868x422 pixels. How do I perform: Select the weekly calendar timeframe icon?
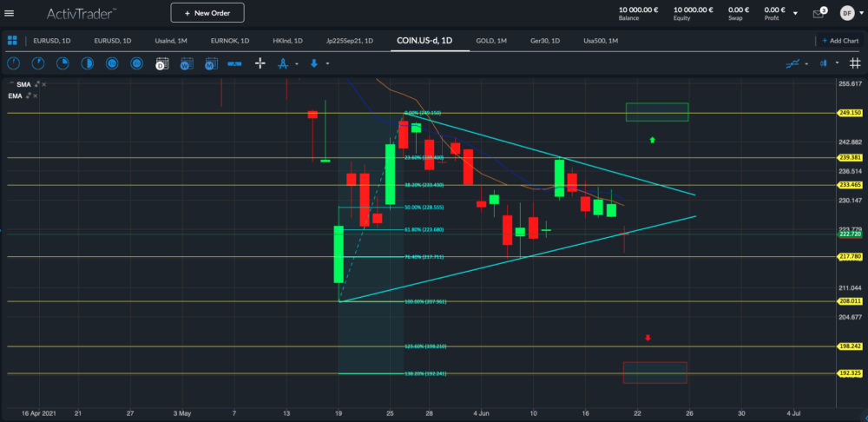coord(187,63)
